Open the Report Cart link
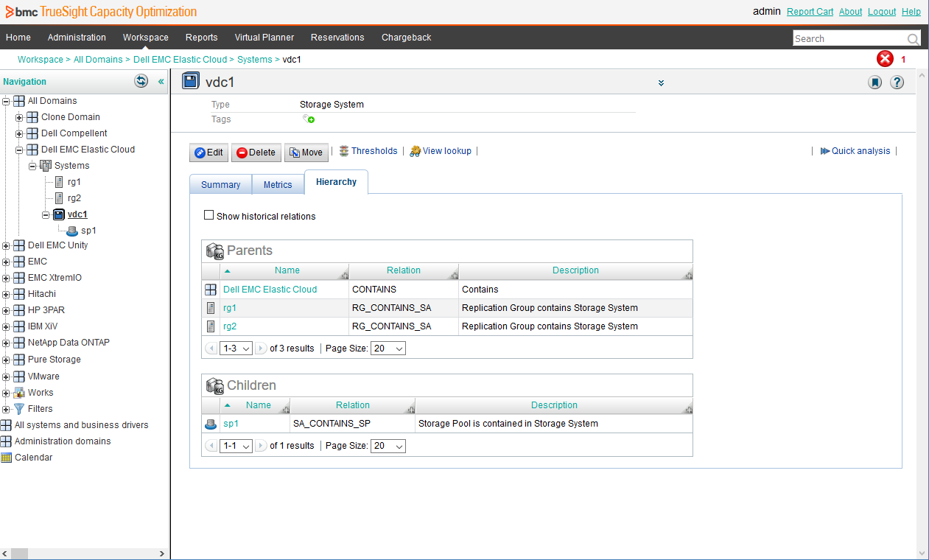The height and width of the screenshot is (560, 929). point(810,12)
